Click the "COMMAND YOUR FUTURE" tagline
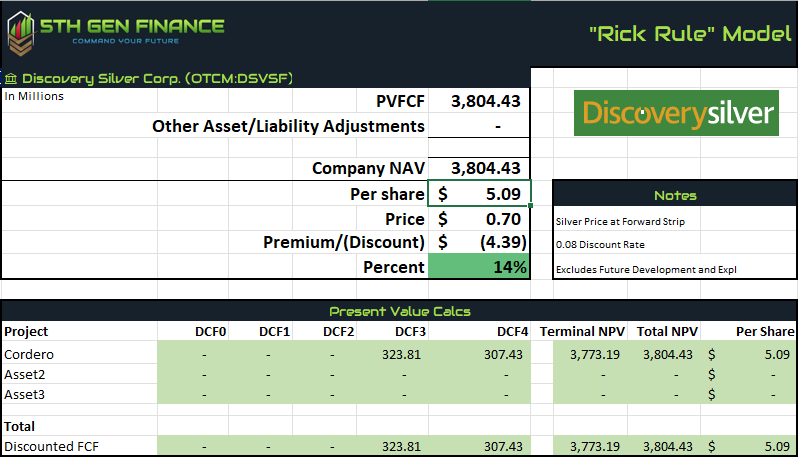 (x=126, y=41)
